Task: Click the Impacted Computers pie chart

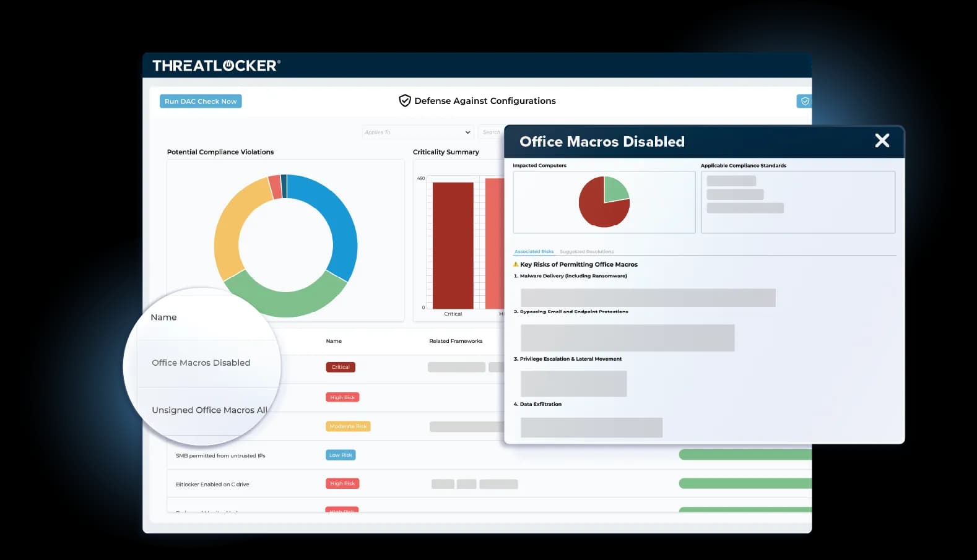Action: 604,202
